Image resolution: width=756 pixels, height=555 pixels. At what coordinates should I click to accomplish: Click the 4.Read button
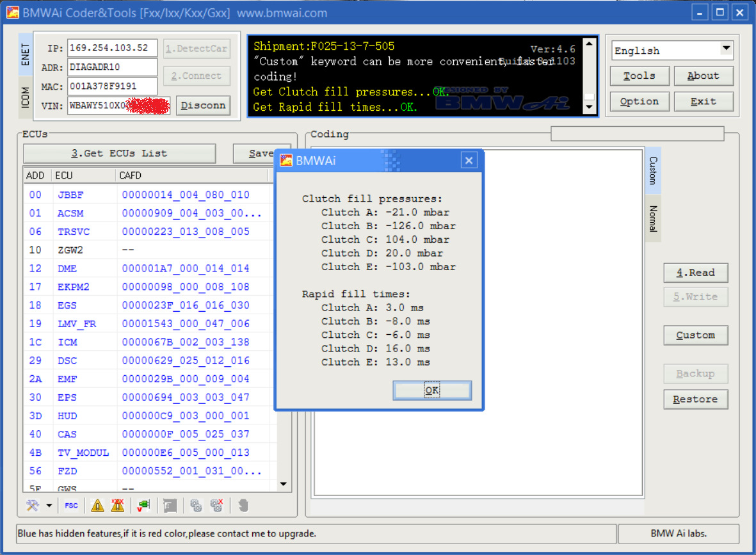695,273
